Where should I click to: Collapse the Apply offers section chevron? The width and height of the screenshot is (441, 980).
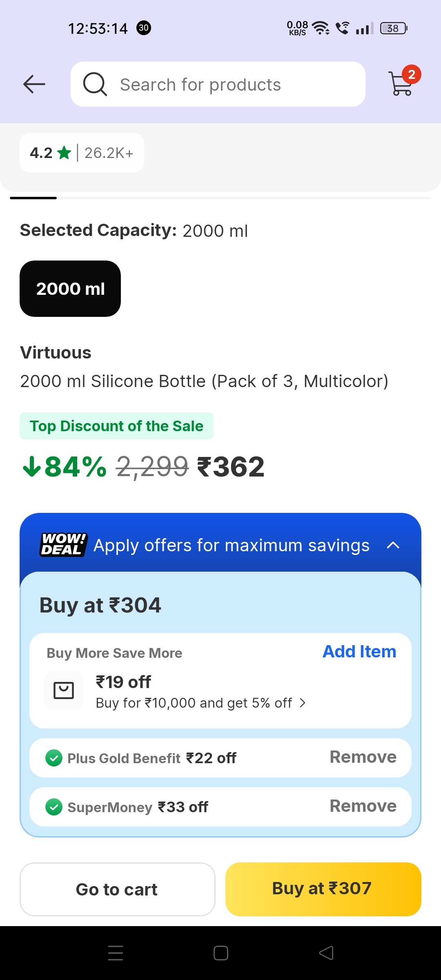[393, 545]
